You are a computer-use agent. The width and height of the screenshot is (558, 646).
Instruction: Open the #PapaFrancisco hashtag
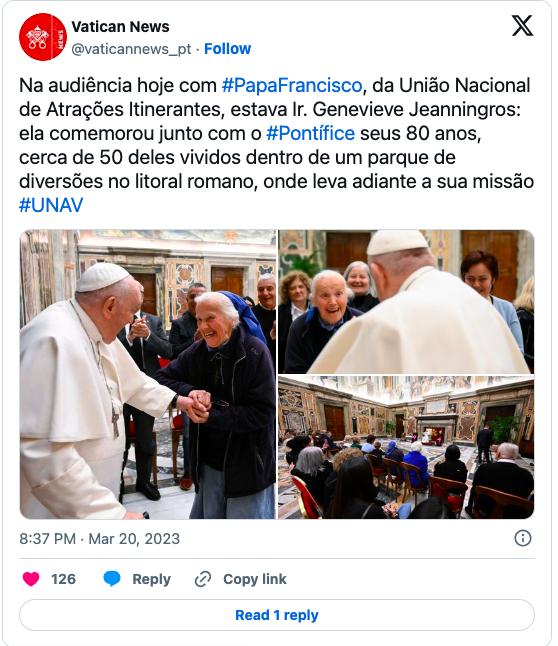(x=292, y=86)
